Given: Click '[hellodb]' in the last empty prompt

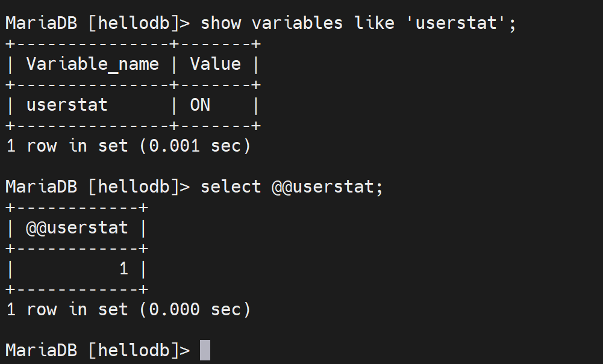Looking at the screenshot, I should coord(133,350).
